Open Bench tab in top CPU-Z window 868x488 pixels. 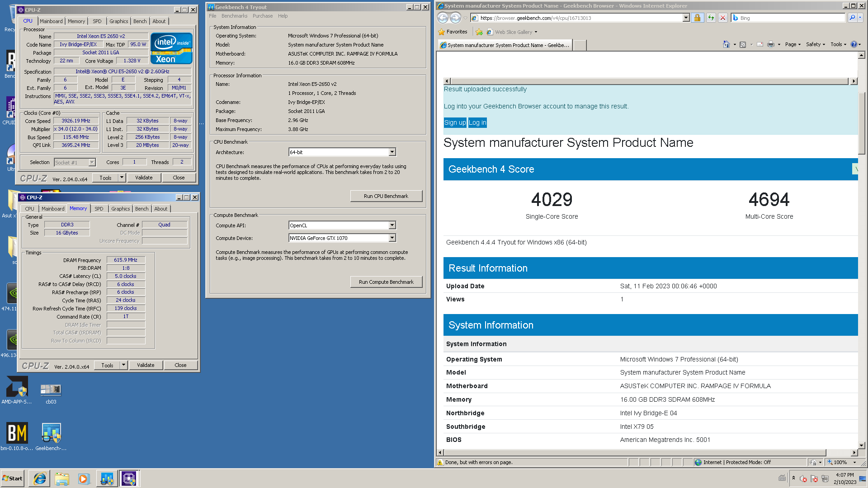(140, 21)
